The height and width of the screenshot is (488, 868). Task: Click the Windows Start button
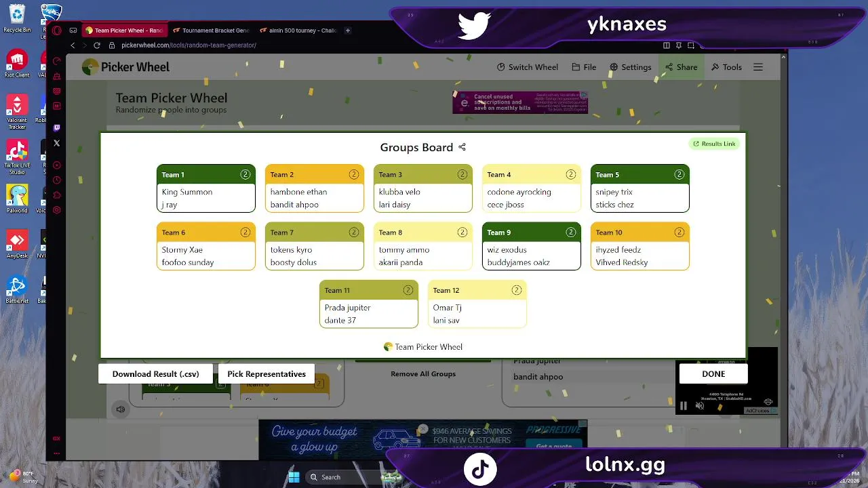pyautogui.click(x=294, y=477)
